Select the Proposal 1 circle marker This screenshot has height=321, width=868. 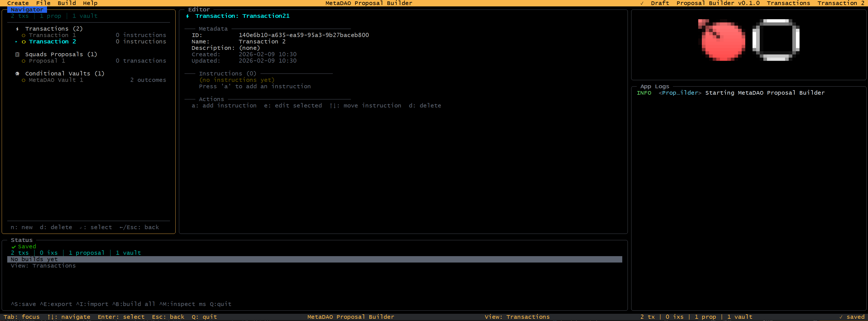point(24,61)
